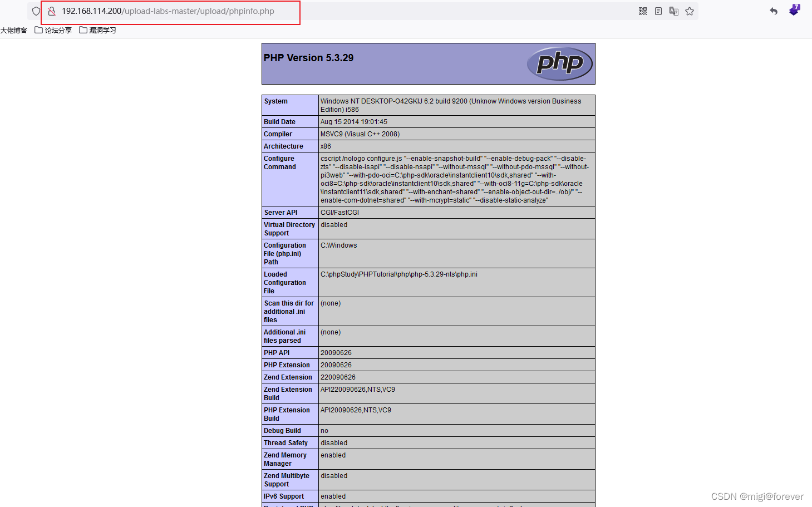Screen dimensions: 812x507
Task: Open the 论坛分享 bookmark folder
Action: pyautogui.click(x=53, y=31)
